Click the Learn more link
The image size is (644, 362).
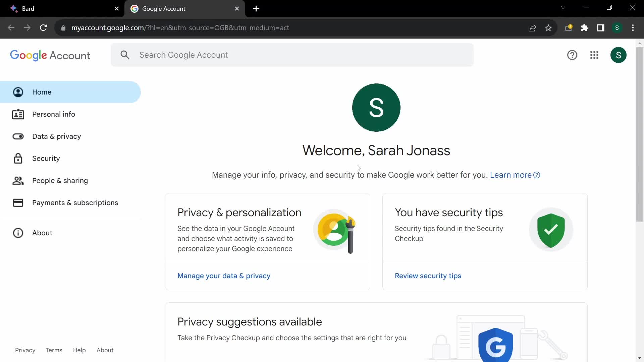[511, 175]
